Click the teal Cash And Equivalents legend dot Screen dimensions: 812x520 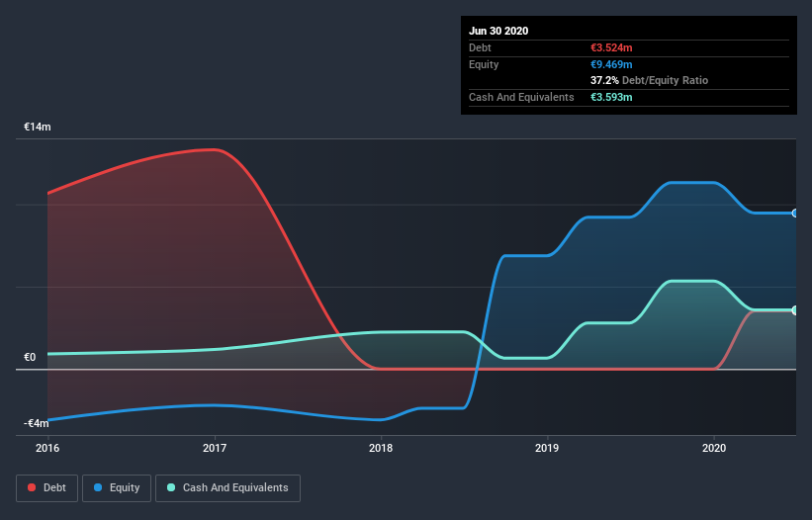[171, 487]
